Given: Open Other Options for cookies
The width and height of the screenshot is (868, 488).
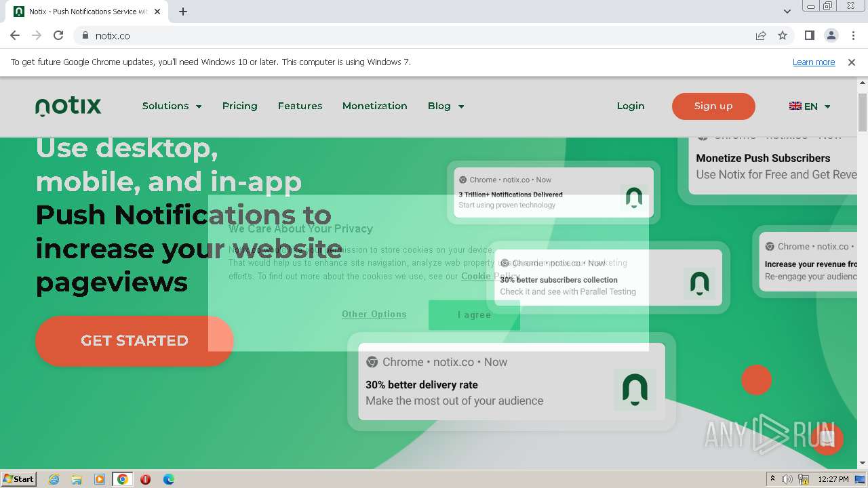Looking at the screenshot, I should tap(374, 314).
